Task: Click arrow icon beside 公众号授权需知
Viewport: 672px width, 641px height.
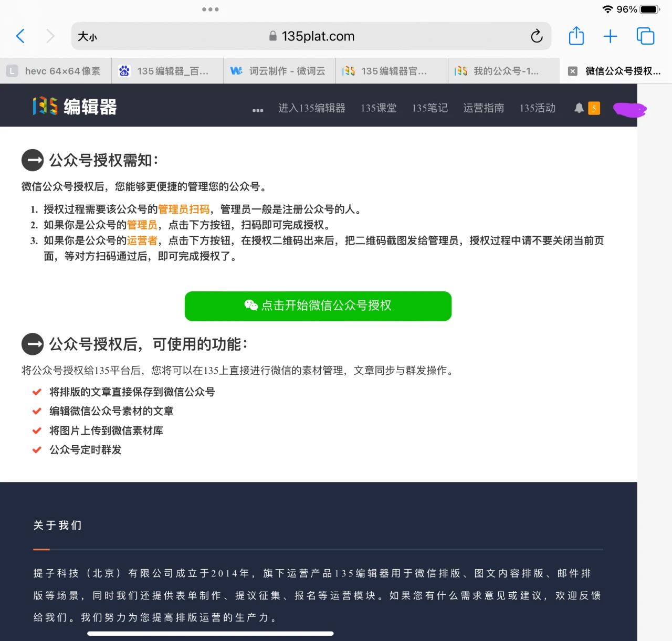Action: (33, 160)
